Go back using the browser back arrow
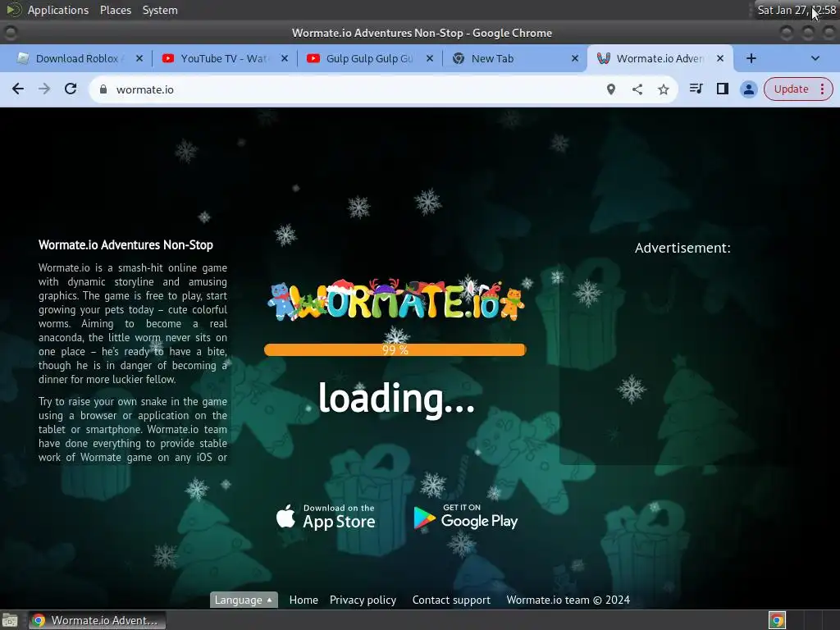 [18, 89]
